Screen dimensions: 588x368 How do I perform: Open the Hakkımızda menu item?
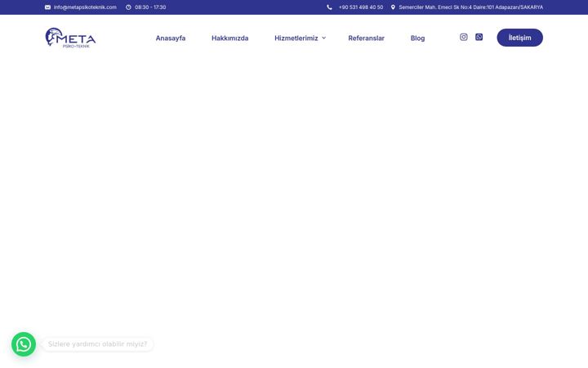tap(229, 38)
